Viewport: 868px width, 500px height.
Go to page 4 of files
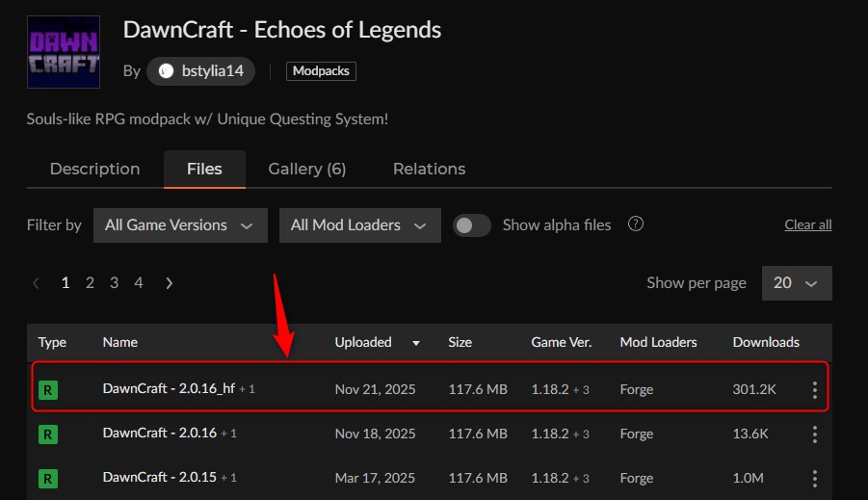(139, 283)
